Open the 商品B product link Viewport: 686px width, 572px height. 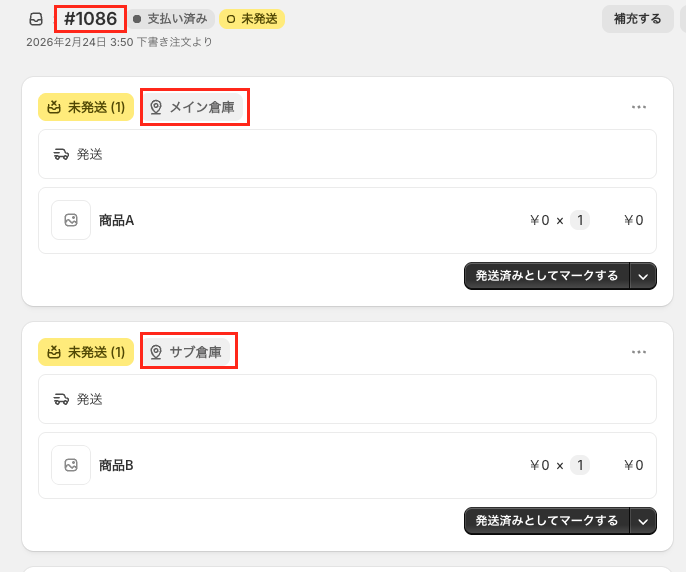[116, 465]
